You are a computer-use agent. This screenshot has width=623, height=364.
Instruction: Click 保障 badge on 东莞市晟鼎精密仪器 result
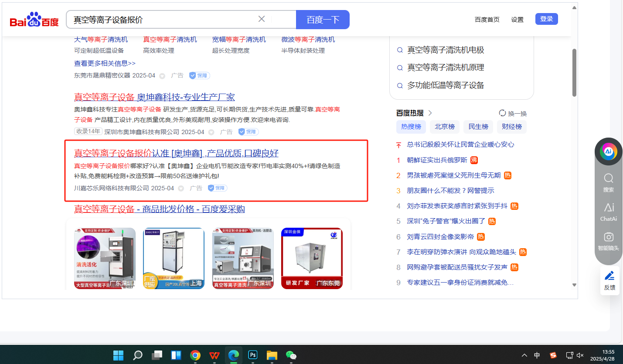[x=200, y=75]
